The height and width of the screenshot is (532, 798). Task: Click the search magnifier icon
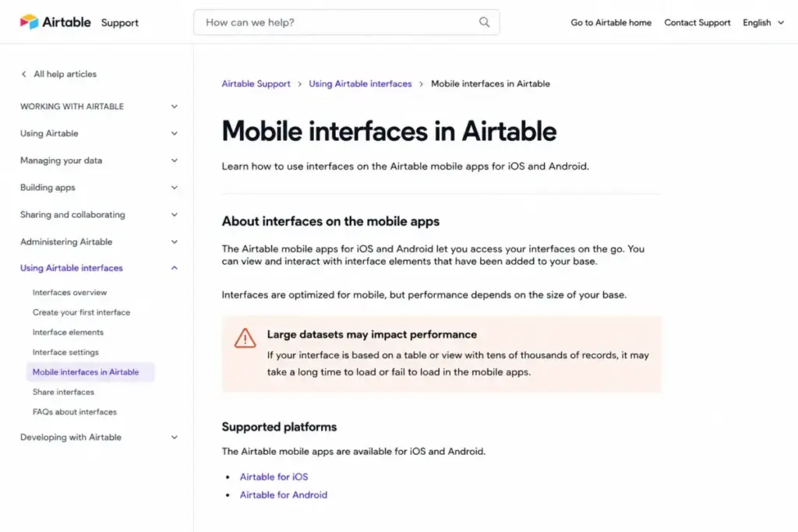point(484,22)
